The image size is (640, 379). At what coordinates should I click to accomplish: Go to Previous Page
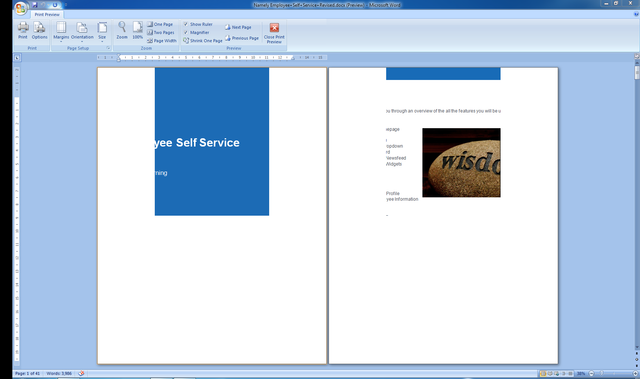click(242, 38)
